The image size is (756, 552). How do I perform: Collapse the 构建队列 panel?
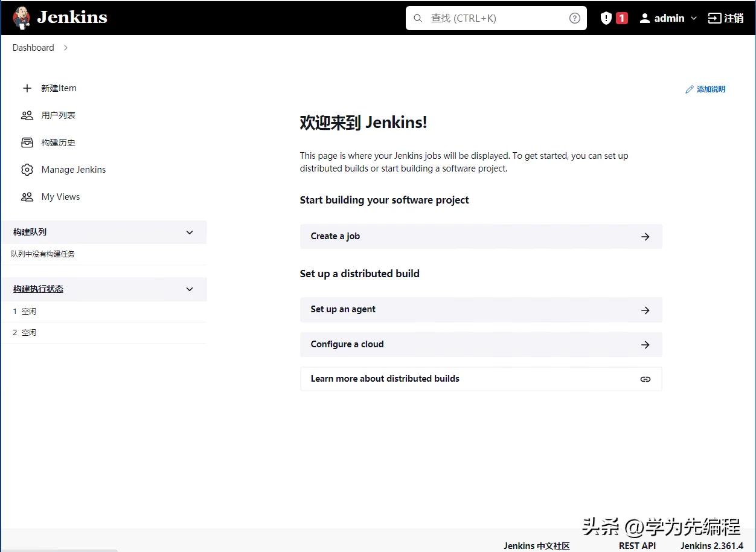coord(189,232)
